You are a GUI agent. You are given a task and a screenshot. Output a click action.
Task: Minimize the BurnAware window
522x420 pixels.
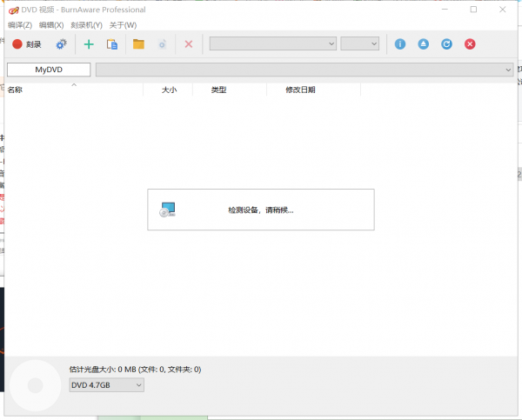pyautogui.click(x=445, y=10)
